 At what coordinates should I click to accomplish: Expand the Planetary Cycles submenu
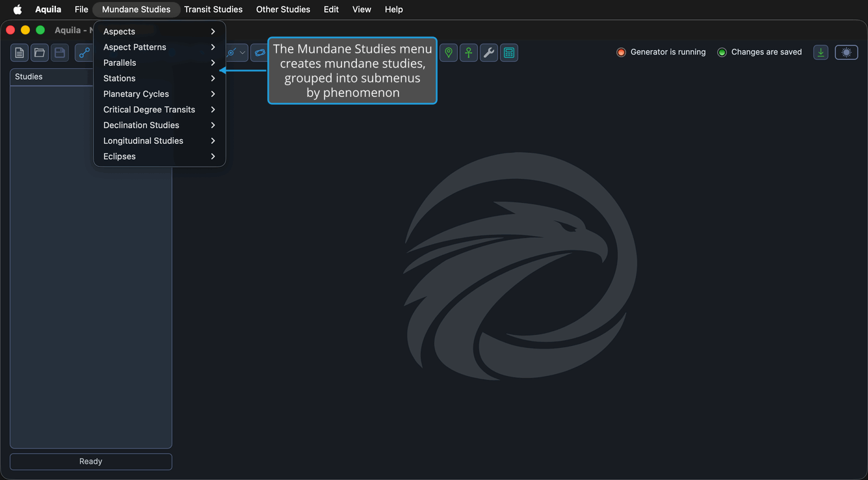(x=160, y=94)
